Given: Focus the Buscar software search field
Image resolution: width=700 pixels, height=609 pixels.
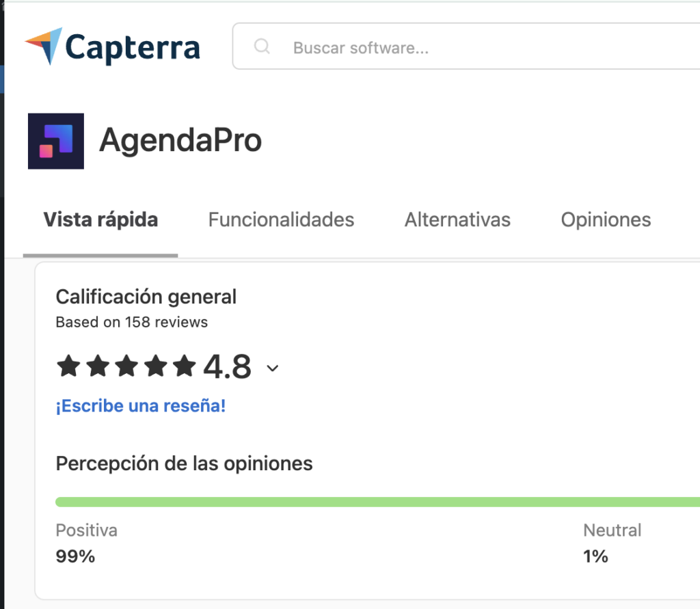Looking at the screenshot, I should 466,46.
